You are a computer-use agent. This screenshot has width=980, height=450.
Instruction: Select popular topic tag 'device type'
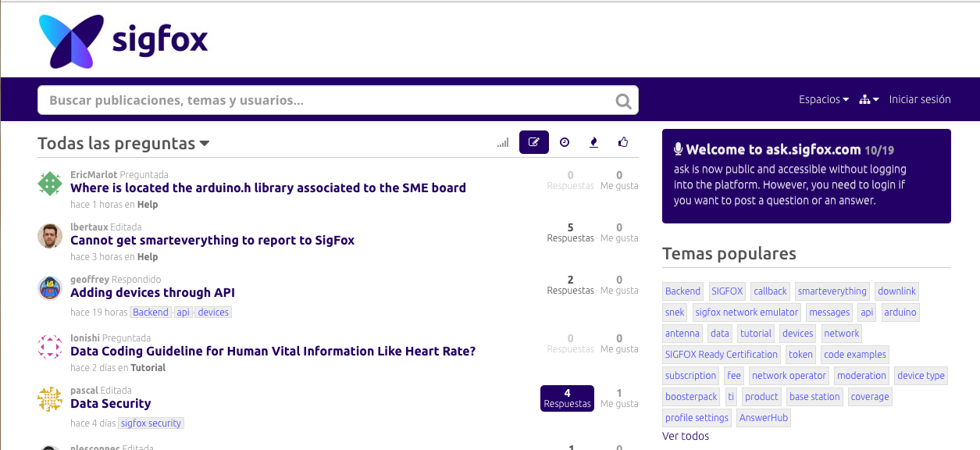(921, 376)
